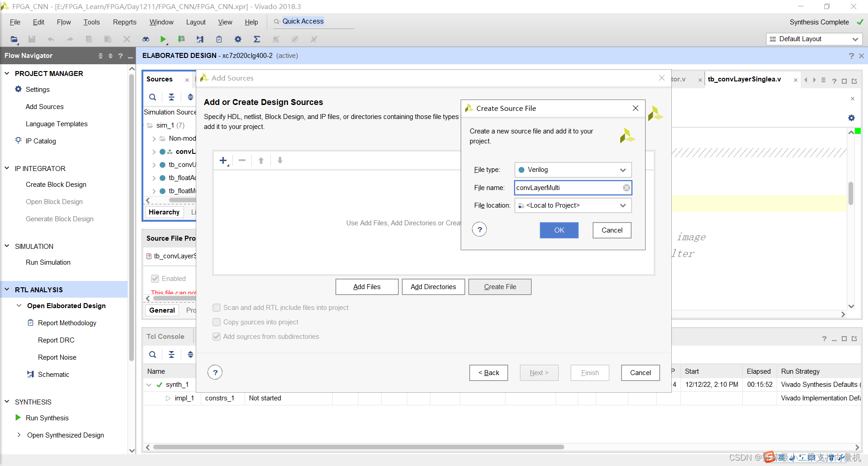Click the Sigma reports icon in toolbar
868x466 pixels.
click(257, 39)
